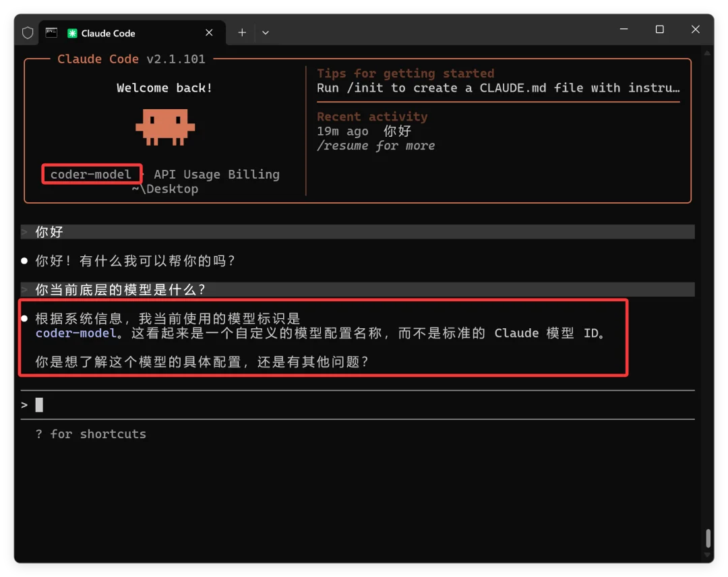Click the terminal console icon on the tab
Image resolution: width=728 pixels, height=577 pixels.
pos(51,32)
